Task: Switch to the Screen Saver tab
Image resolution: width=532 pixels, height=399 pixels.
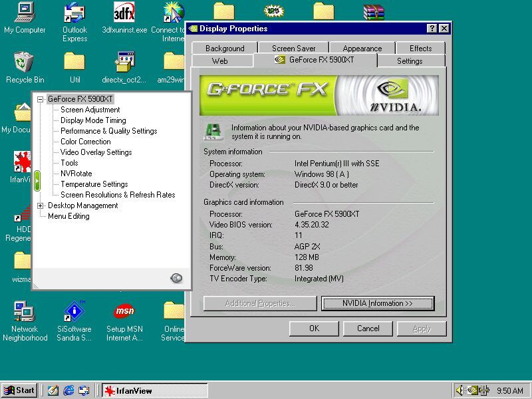Action: click(x=293, y=48)
